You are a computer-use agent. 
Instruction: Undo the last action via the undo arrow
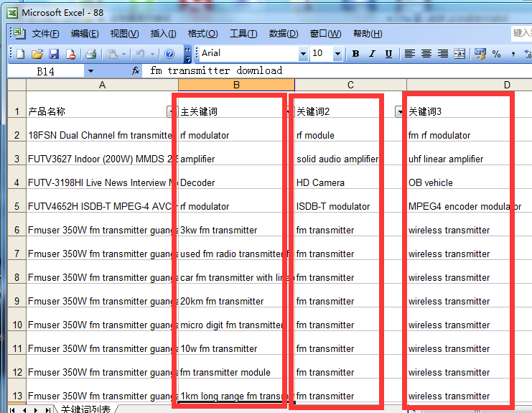[x=140, y=54]
